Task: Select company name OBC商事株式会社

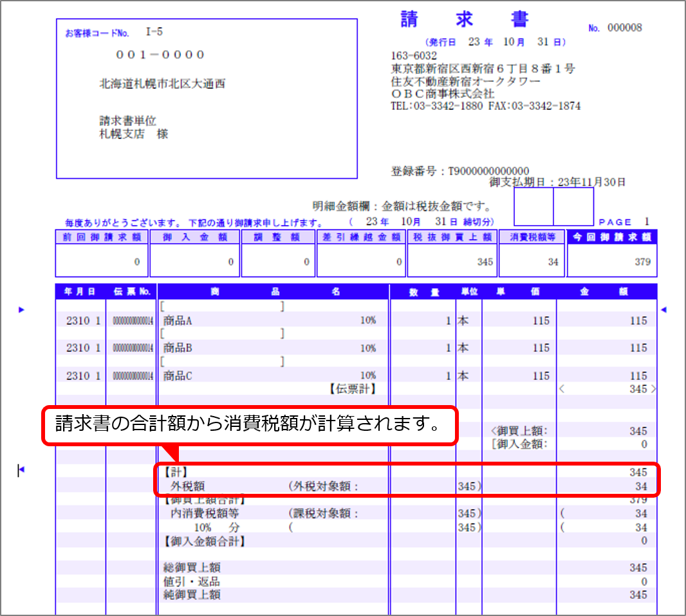Action: [442, 94]
